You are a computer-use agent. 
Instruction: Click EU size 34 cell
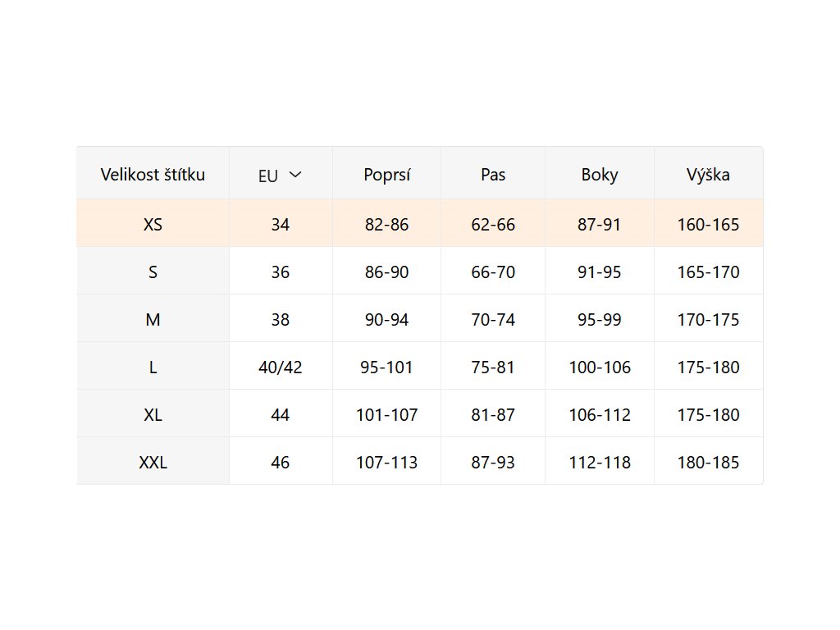pos(281,224)
